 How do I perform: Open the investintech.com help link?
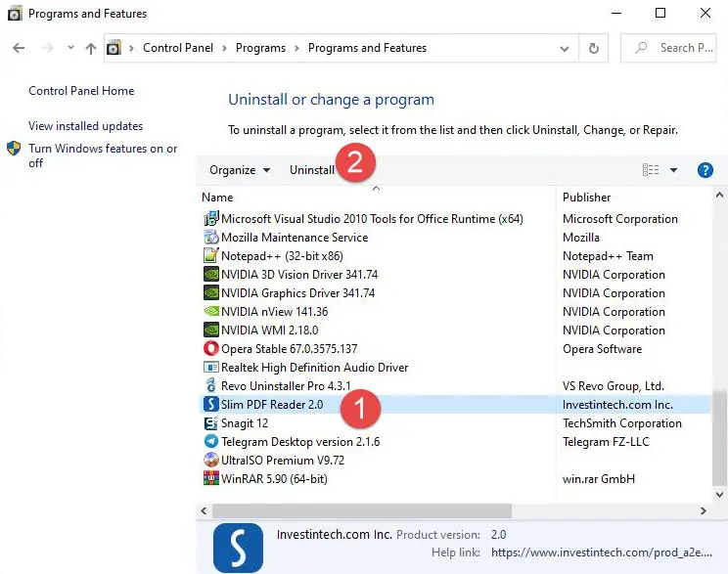point(601,552)
